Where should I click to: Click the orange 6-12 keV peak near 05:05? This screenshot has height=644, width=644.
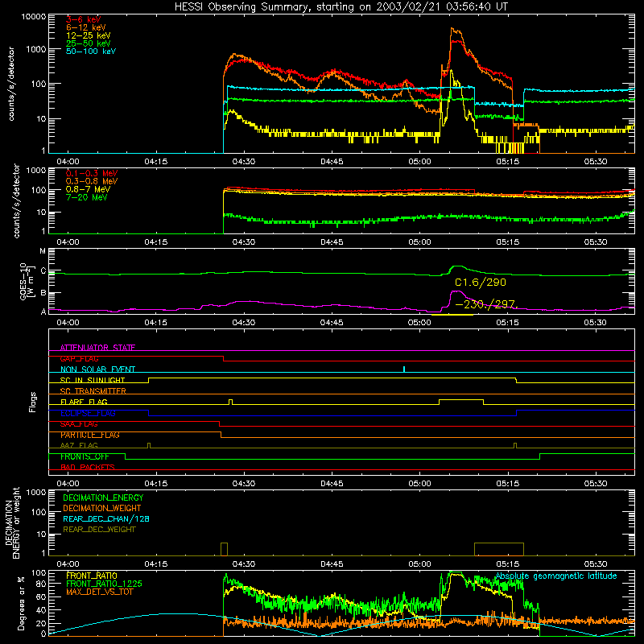click(x=453, y=29)
